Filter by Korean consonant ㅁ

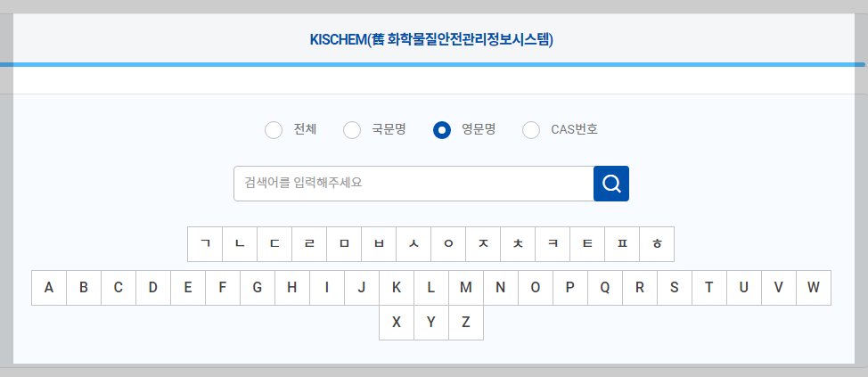click(x=344, y=243)
